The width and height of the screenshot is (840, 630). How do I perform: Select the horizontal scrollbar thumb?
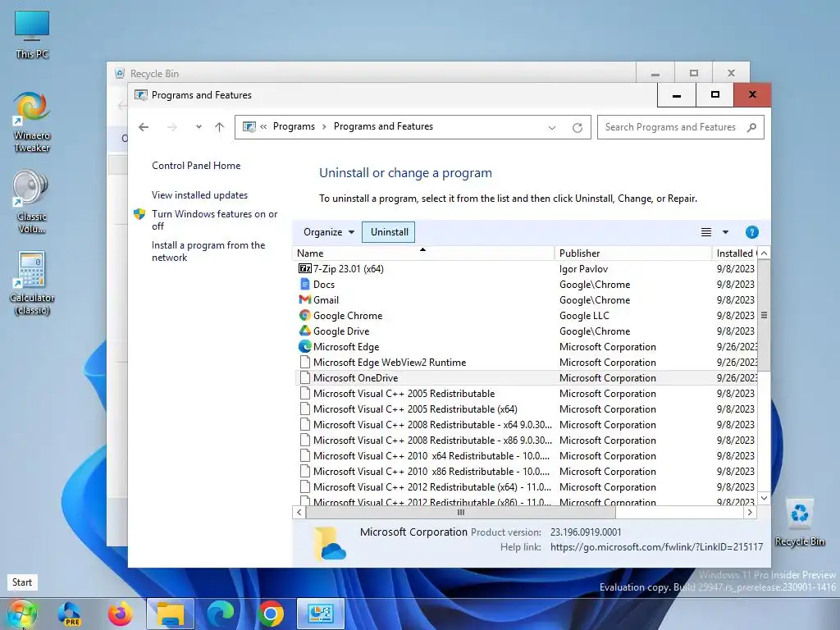[x=460, y=512]
